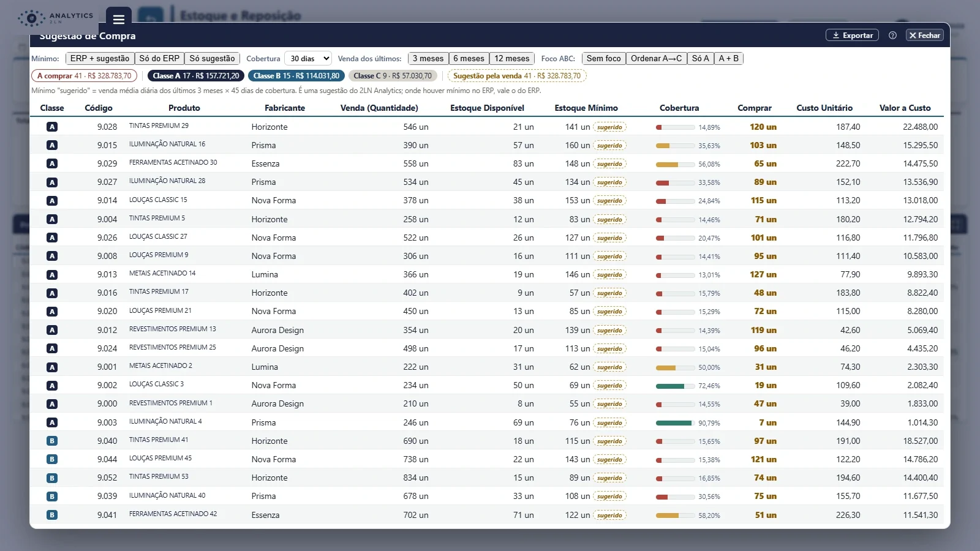Viewport: 980px width, 551px height.
Task: Click unit cost 226,30 cell
Action: point(848,515)
